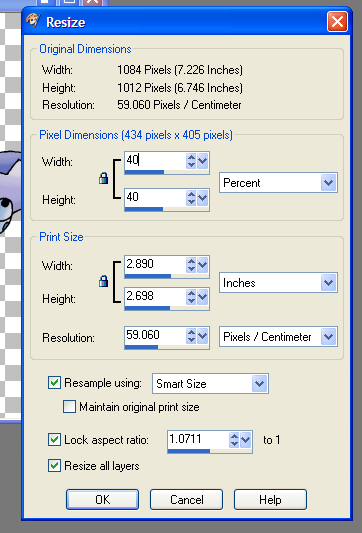
Task: Open the Percent units dropdown
Action: (328, 183)
